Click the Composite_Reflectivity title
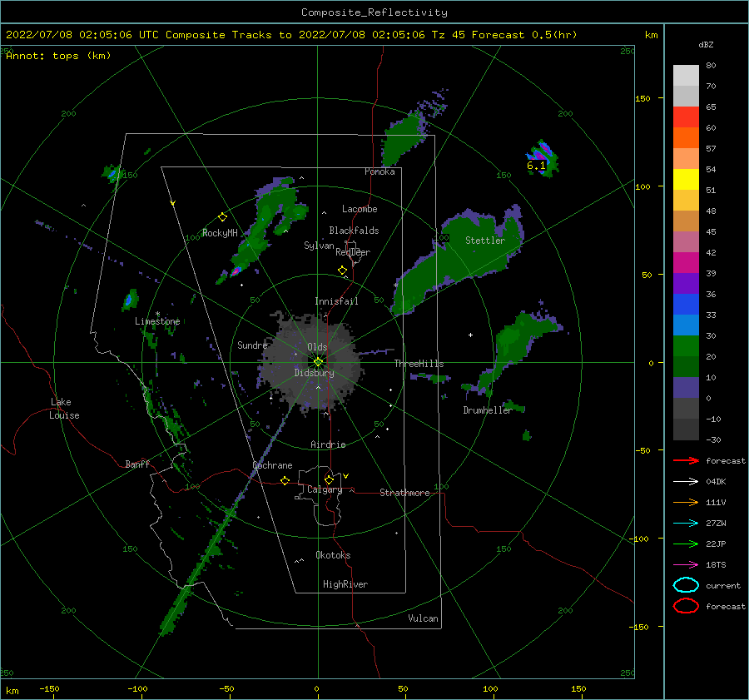Viewport: 749px width, 700px height. [x=374, y=12]
